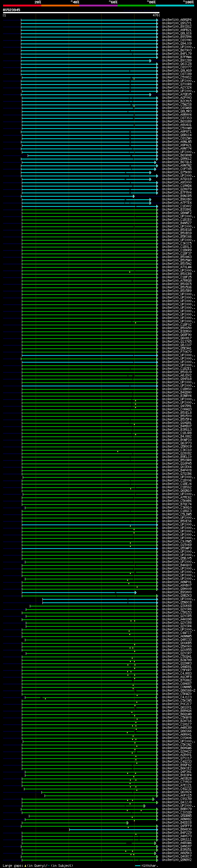Select hit label UniRef100_C4WTI7
Viewport: 197px width, 868px height.
(x=176, y=633)
